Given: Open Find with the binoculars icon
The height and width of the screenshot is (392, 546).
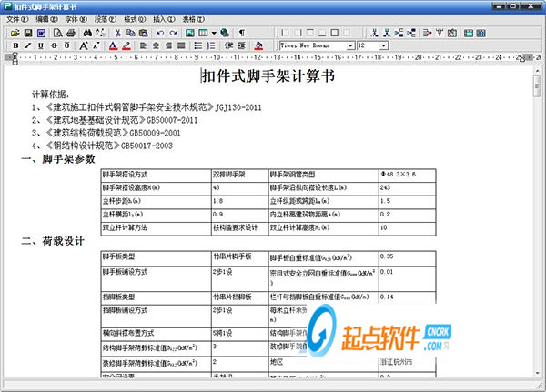Looking at the screenshot, I should 87,33.
